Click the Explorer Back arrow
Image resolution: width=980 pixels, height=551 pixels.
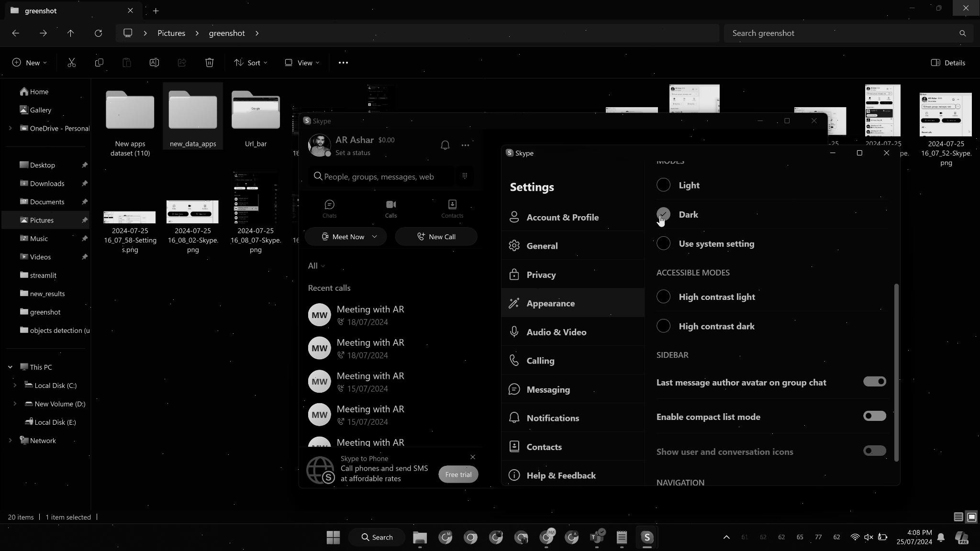[x=15, y=33]
